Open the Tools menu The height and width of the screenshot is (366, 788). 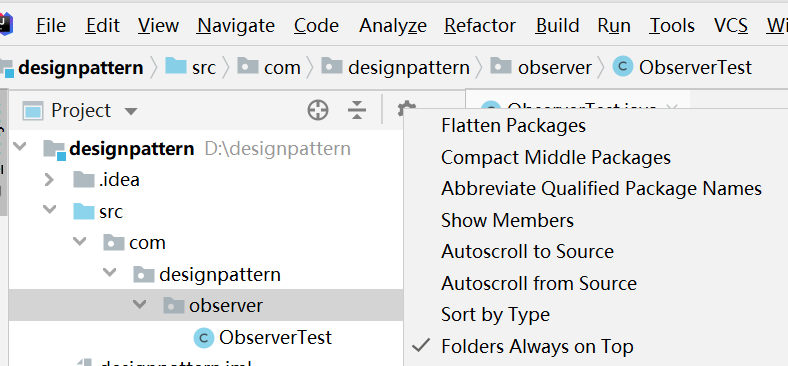[671, 25]
